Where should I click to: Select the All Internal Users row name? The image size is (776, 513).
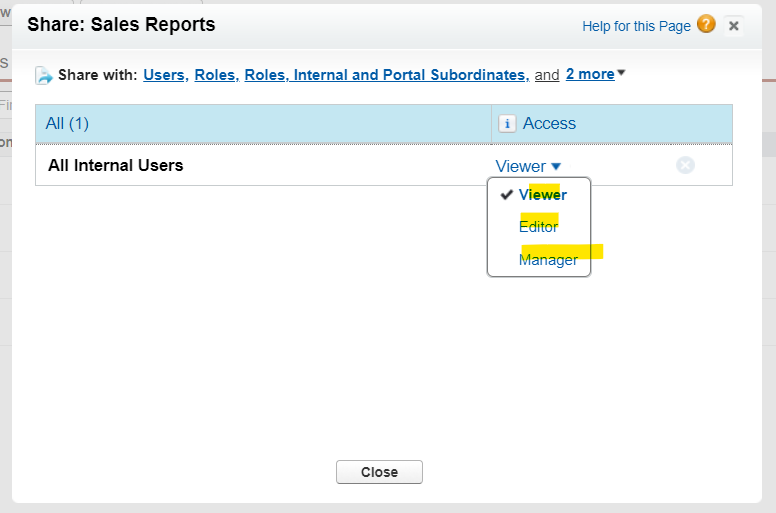click(116, 165)
